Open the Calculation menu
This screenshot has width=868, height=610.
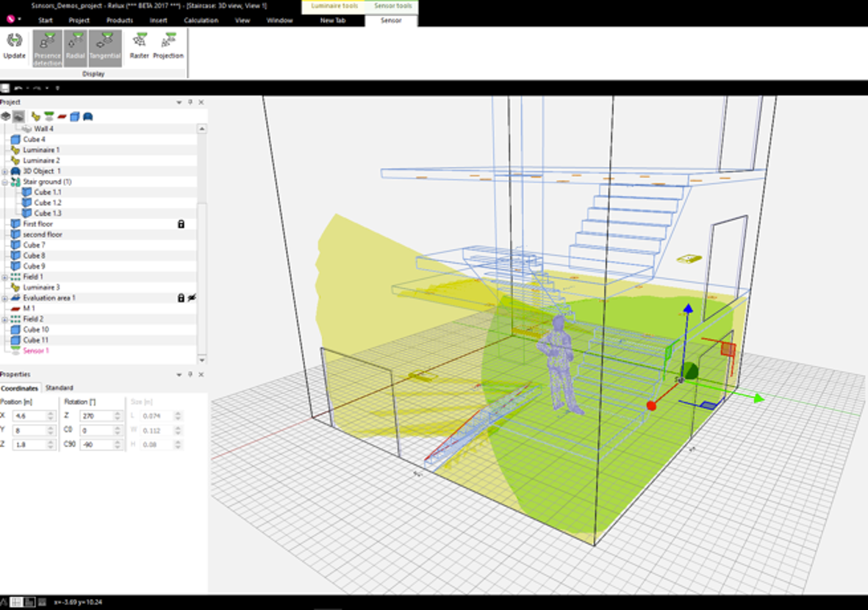[x=201, y=21]
